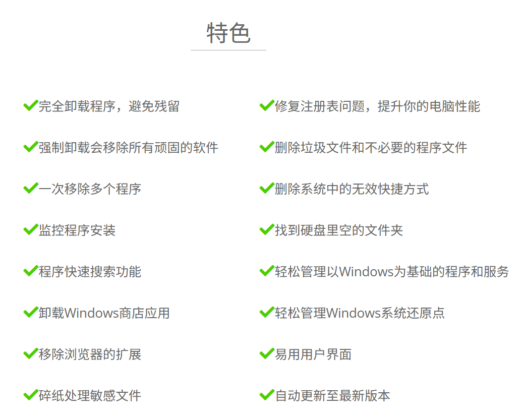This screenshot has width=523, height=420.
Task: Click the checkmark next to 强制卸载会移除所有顽固的软件
Action: coord(31,147)
